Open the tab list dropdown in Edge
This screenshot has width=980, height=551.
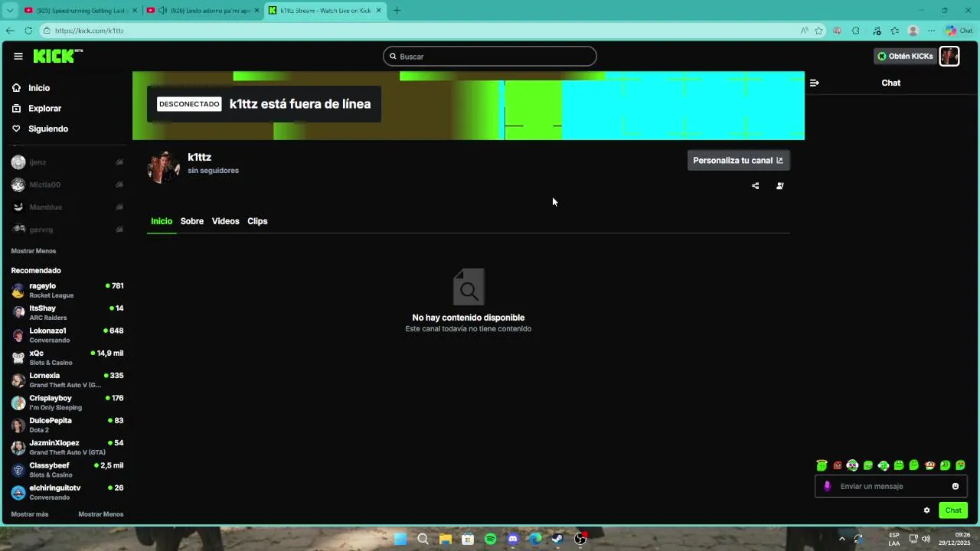tap(10, 11)
